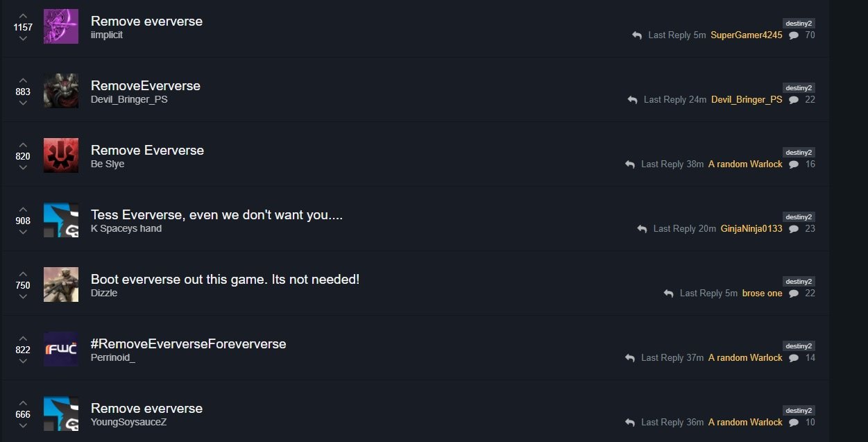Downvote the #RemoveEververseForeververse post
Viewport: 868px width, 442px height.
[x=23, y=361]
